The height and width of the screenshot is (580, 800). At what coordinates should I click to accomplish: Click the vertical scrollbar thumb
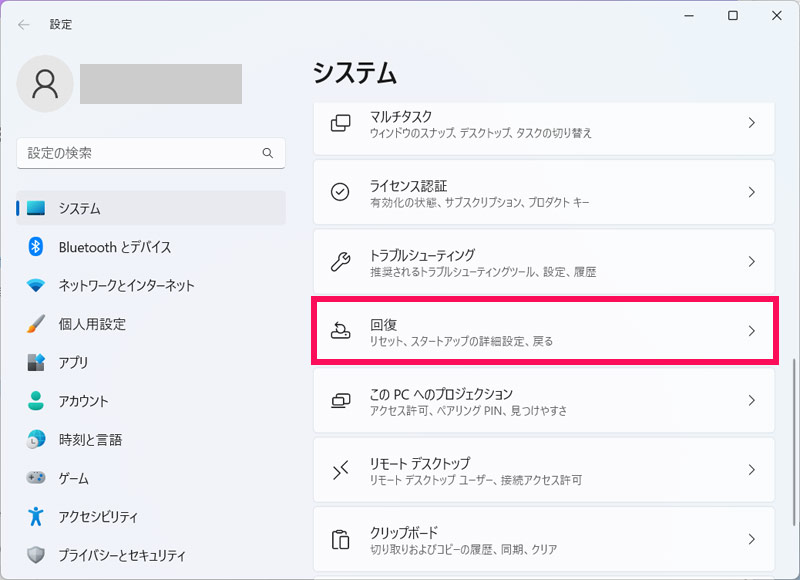point(793,442)
